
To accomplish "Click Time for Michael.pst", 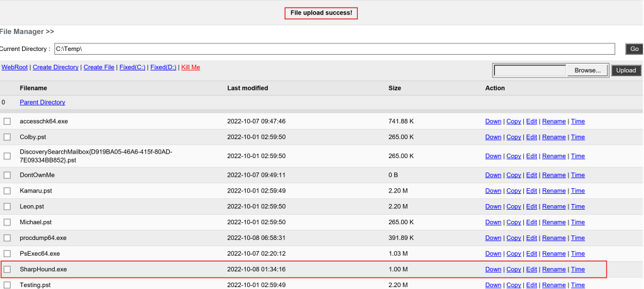I will tap(577, 222).
